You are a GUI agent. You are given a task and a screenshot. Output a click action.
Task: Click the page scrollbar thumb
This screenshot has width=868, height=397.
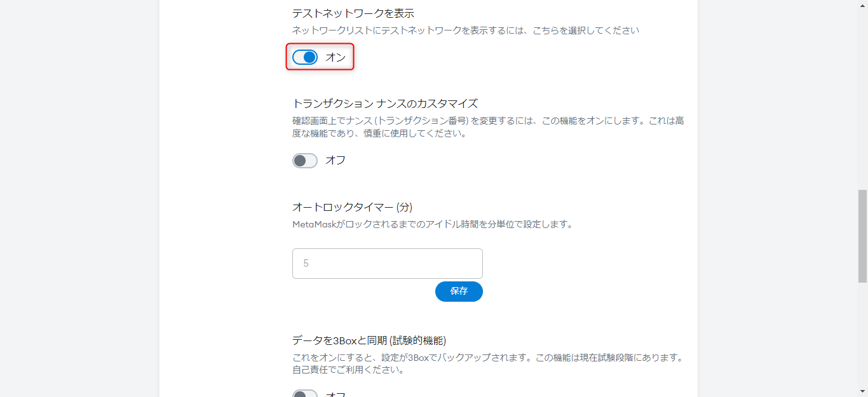click(x=862, y=235)
